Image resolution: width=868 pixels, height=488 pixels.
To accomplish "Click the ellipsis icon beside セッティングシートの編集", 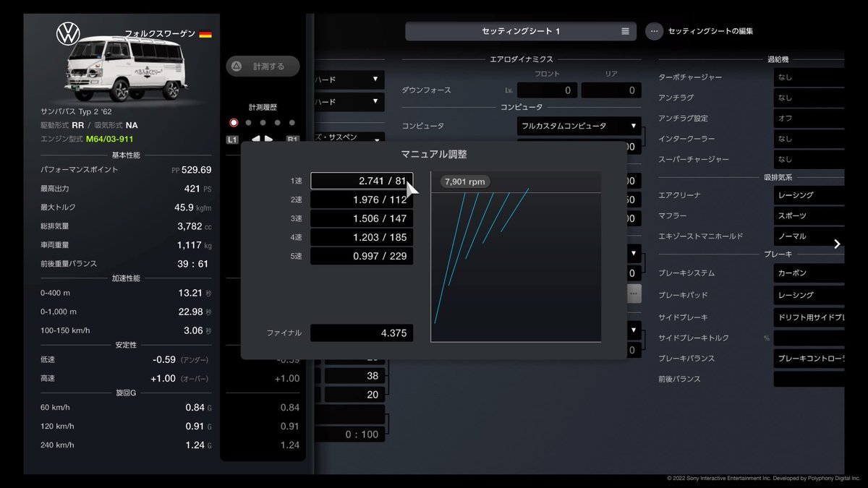I will [654, 31].
